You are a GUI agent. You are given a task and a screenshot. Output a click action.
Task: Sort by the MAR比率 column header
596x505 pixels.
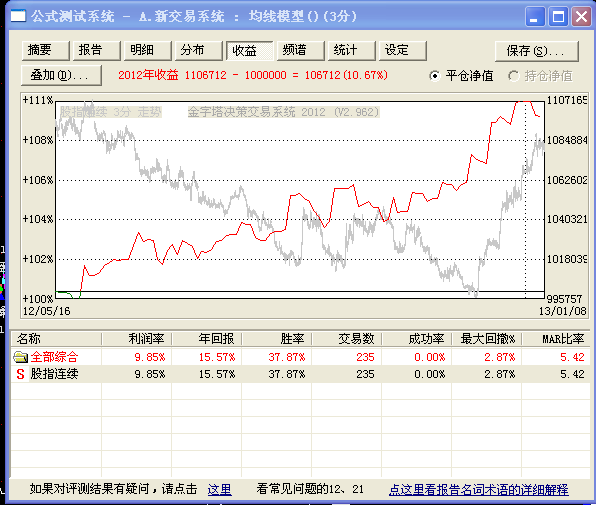pyautogui.click(x=556, y=339)
